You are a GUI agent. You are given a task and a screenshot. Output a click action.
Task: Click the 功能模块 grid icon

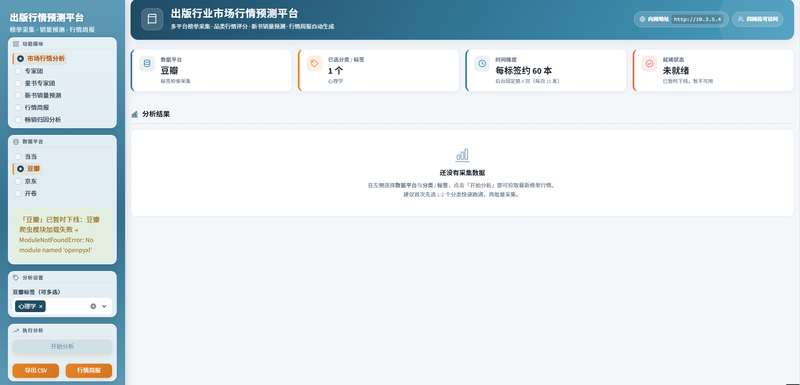[16, 44]
